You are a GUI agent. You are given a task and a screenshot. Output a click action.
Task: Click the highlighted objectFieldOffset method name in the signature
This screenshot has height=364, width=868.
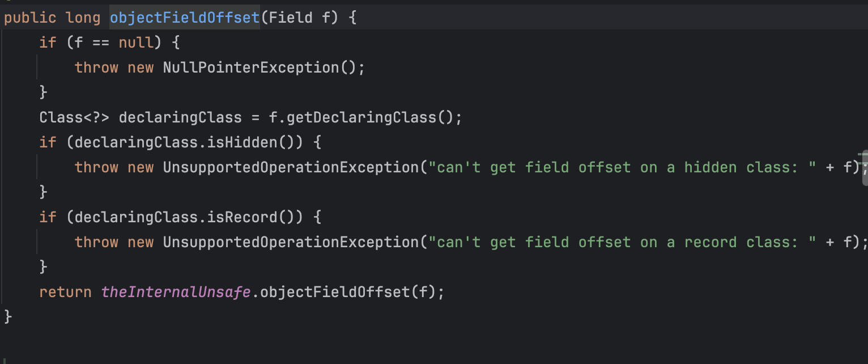pos(185,18)
